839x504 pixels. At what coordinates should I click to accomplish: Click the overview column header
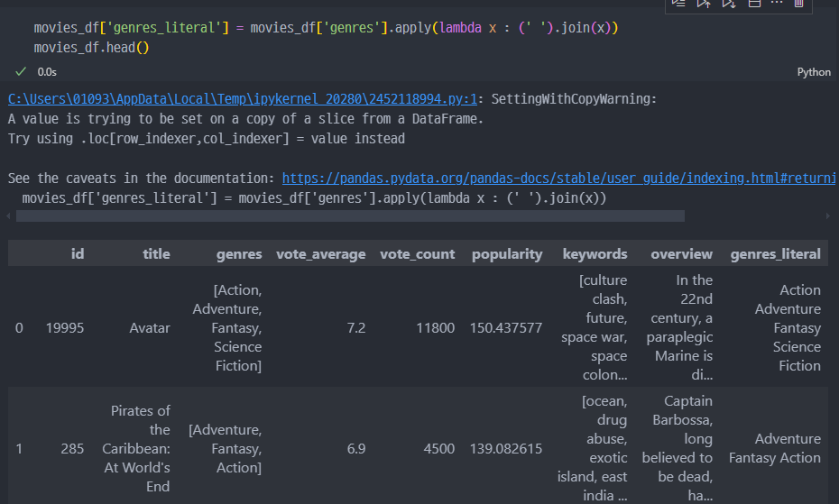click(682, 254)
